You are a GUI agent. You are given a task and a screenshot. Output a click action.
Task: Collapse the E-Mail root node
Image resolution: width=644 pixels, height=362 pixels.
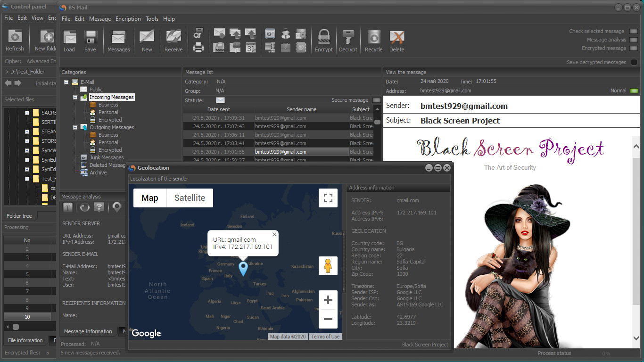click(66, 82)
